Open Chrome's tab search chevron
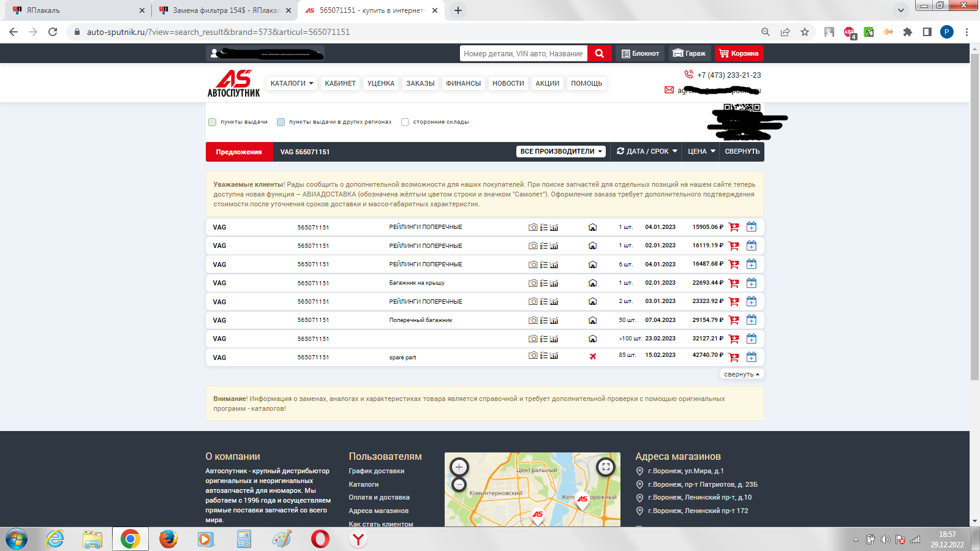The height and width of the screenshot is (551, 980). pyautogui.click(x=901, y=10)
